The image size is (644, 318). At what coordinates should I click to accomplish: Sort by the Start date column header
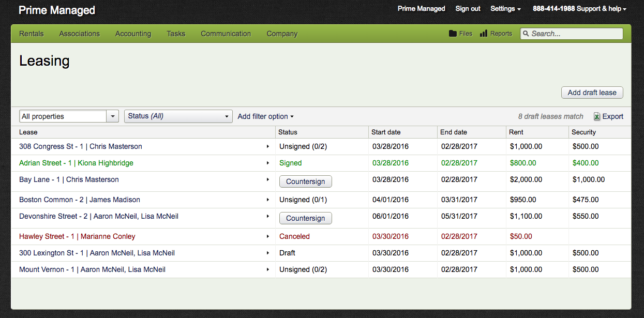pos(386,132)
